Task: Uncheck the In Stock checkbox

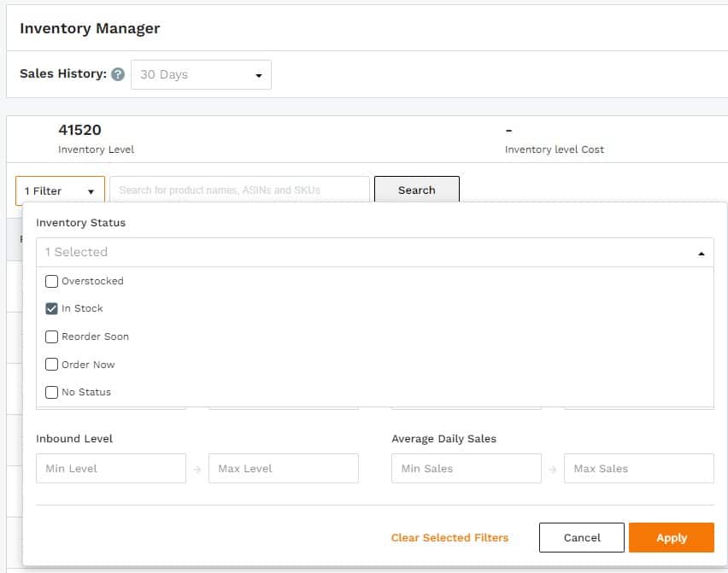Action: pyautogui.click(x=51, y=308)
